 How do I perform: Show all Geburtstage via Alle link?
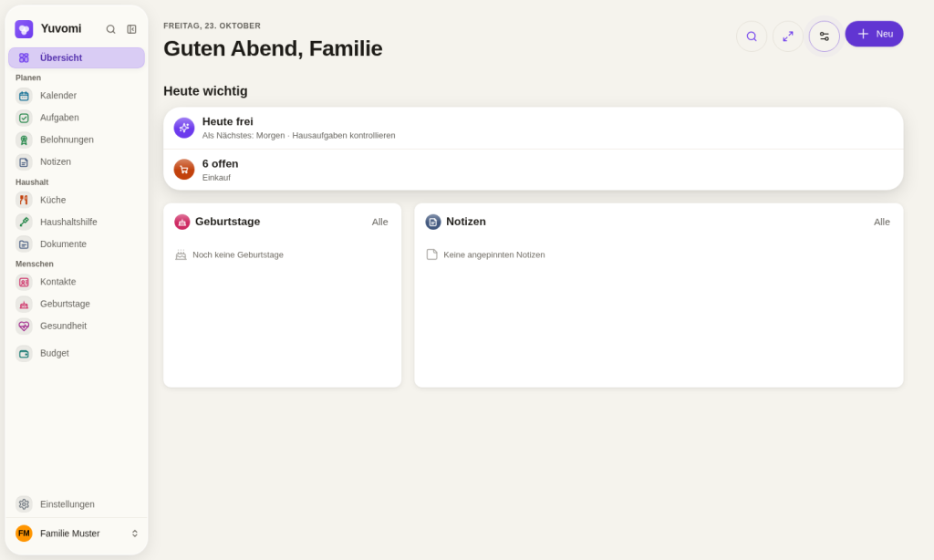(x=380, y=222)
